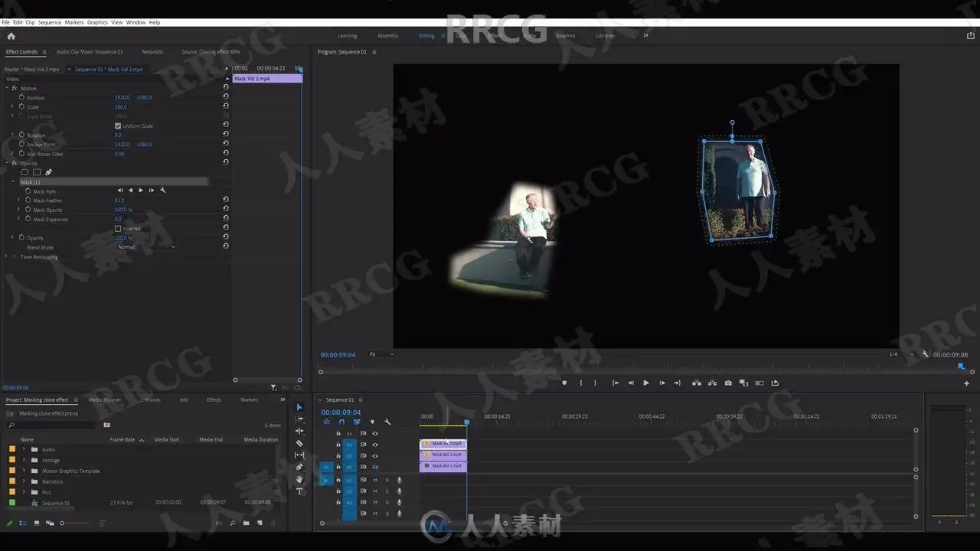980x551 pixels.
Task: Switch to the Media Browser tab
Action: click(x=105, y=399)
